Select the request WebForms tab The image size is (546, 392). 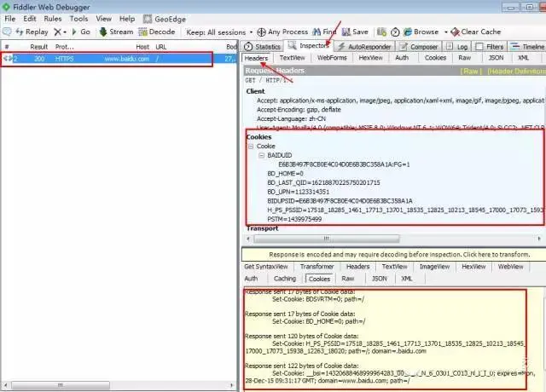(332, 58)
